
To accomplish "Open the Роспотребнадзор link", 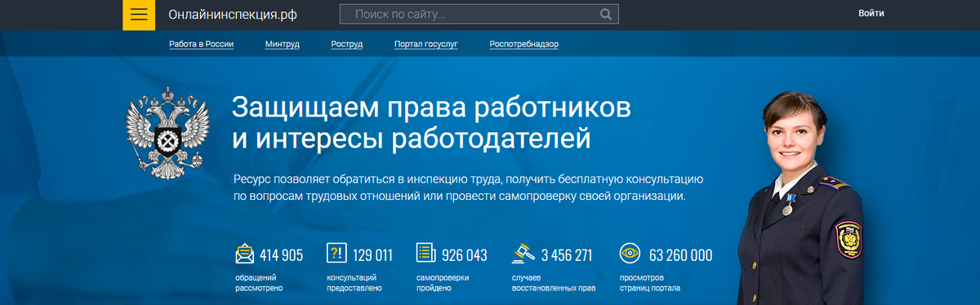I will 524,44.
